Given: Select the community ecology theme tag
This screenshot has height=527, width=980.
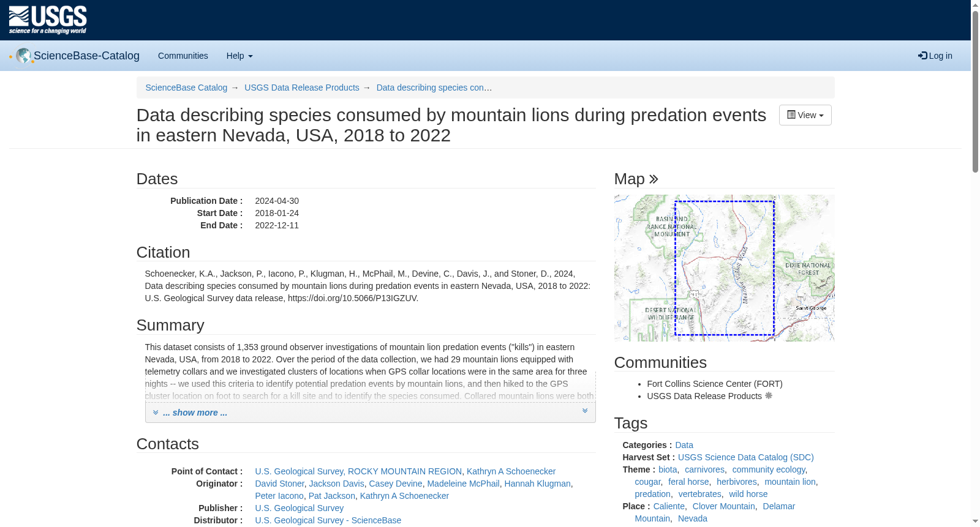Looking at the screenshot, I should click(769, 469).
